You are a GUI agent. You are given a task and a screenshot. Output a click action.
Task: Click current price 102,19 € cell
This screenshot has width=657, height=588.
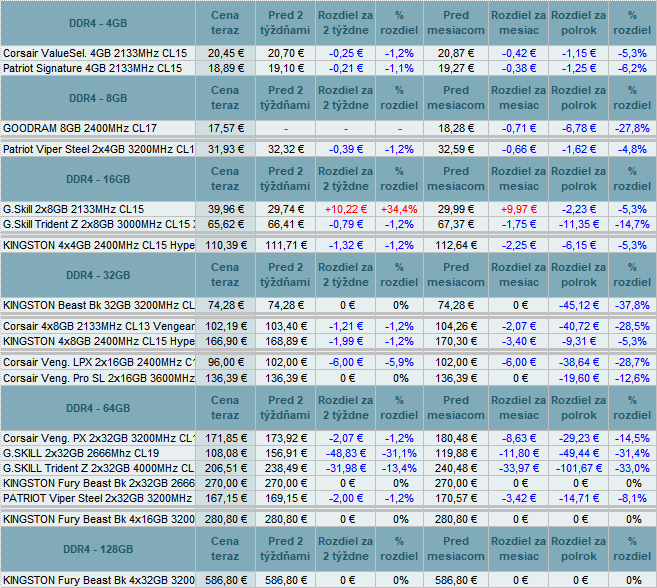[x=225, y=326]
